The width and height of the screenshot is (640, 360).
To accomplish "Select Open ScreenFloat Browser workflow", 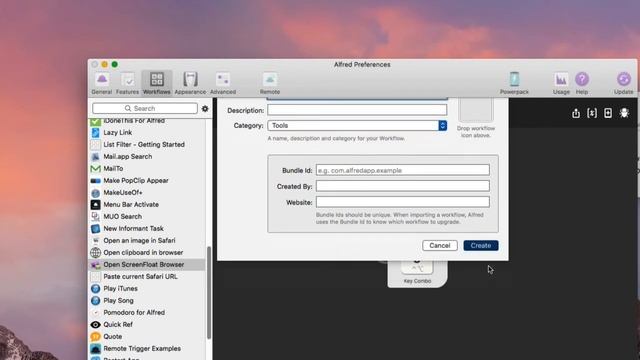I will (147, 264).
